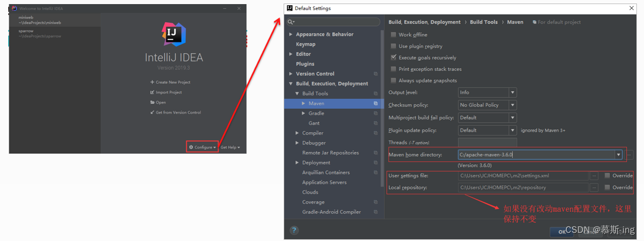Click project-level icon beside Gradle
Screen dimensions: 644x241
376,113
